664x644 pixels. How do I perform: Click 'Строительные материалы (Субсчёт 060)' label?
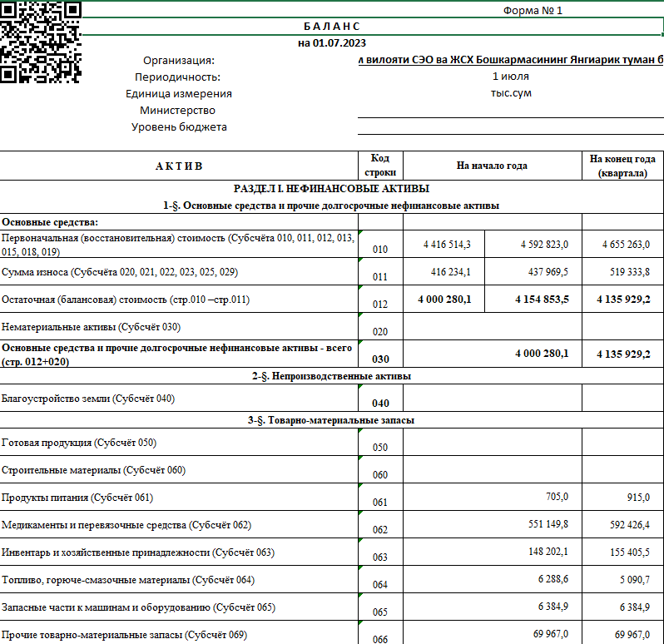click(93, 470)
